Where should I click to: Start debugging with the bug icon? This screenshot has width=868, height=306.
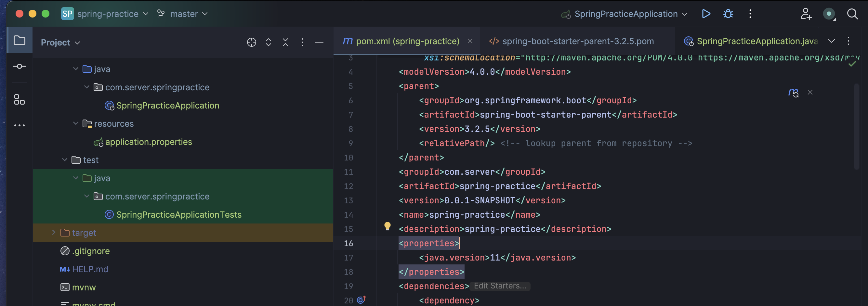click(x=728, y=14)
